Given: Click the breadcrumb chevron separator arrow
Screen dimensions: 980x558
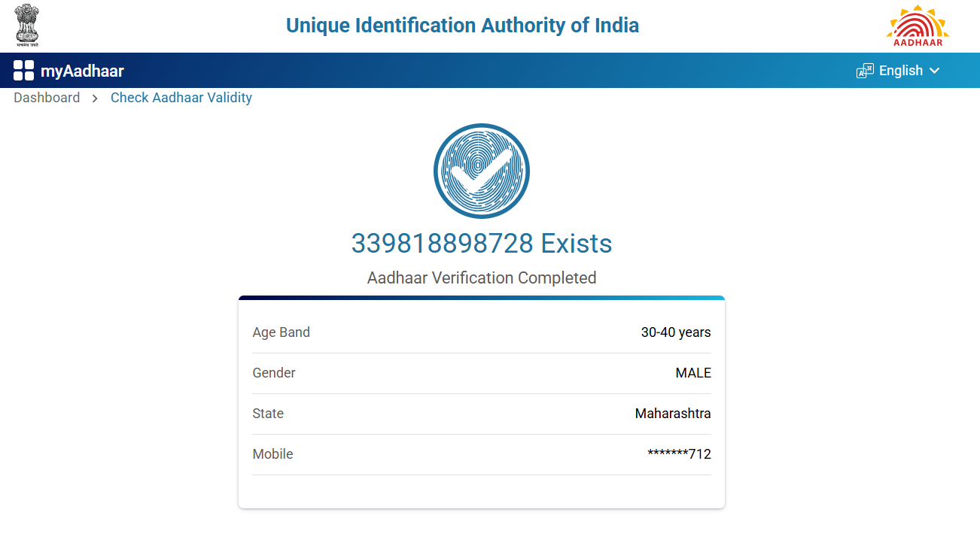Looking at the screenshot, I should pos(96,98).
